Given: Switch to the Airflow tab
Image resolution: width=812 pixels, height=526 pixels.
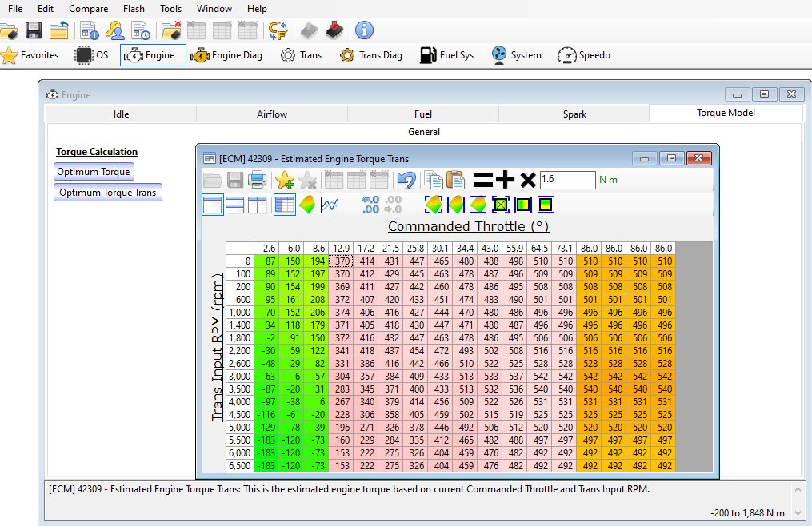Looking at the screenshot, I should [272, 114].
